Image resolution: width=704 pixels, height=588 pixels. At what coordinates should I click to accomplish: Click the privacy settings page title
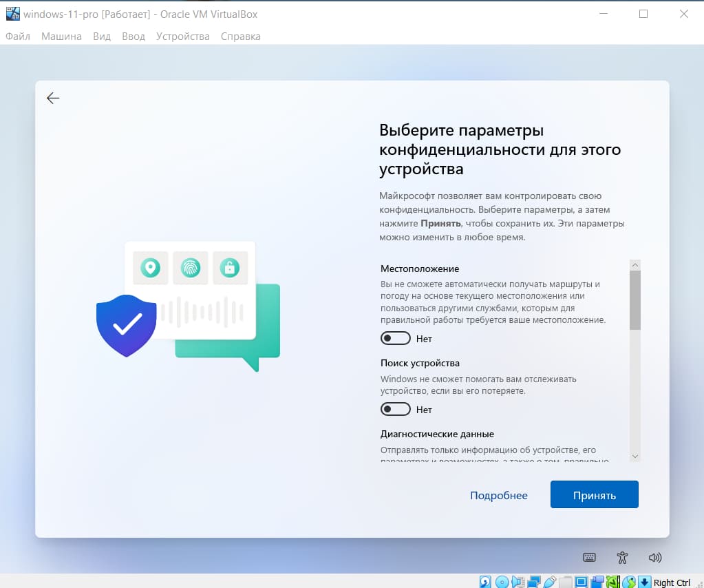click(500, 149)
